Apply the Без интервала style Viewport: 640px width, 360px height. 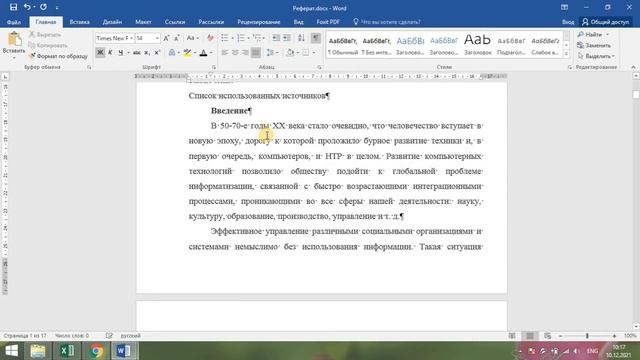click(376, 45)
